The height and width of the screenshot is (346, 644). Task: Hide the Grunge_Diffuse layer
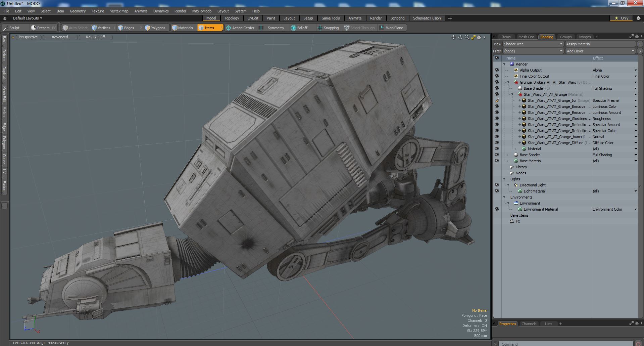tap(497, 143)
